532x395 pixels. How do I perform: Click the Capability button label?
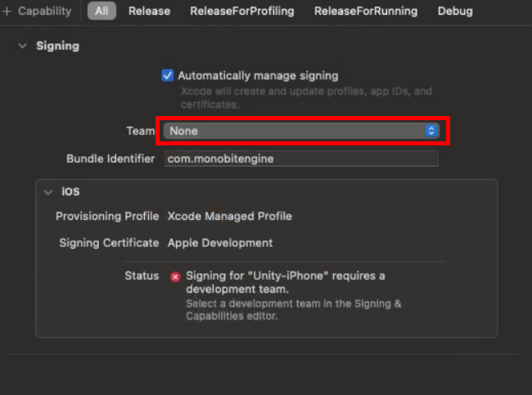[44, 11]
